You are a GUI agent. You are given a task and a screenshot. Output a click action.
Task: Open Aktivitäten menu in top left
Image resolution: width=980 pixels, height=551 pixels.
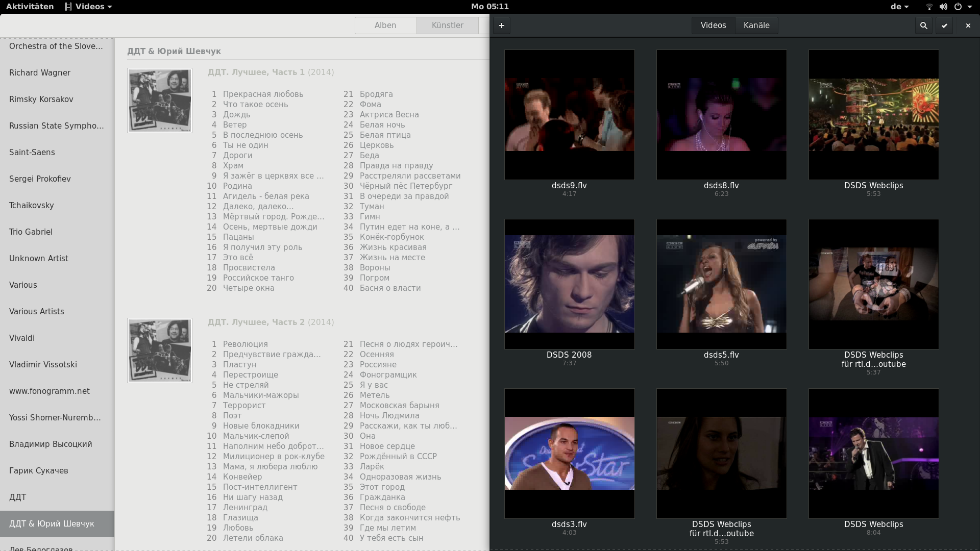[30, 6]
